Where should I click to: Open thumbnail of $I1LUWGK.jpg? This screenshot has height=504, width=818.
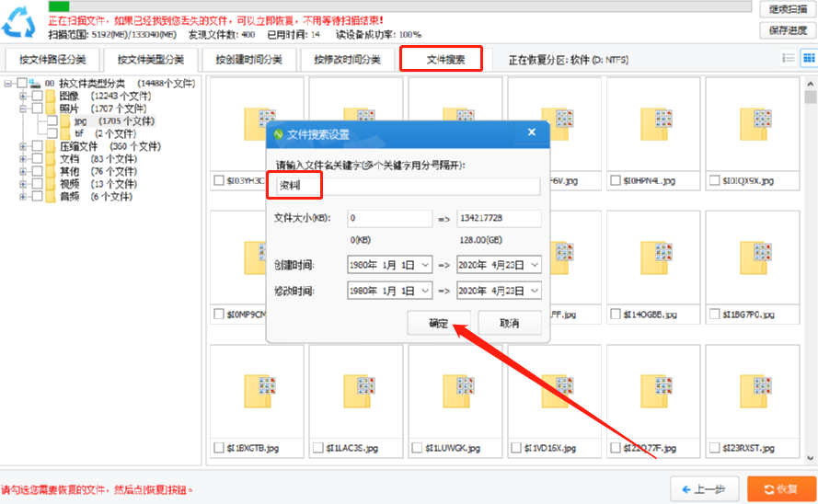tap(457, 392)
